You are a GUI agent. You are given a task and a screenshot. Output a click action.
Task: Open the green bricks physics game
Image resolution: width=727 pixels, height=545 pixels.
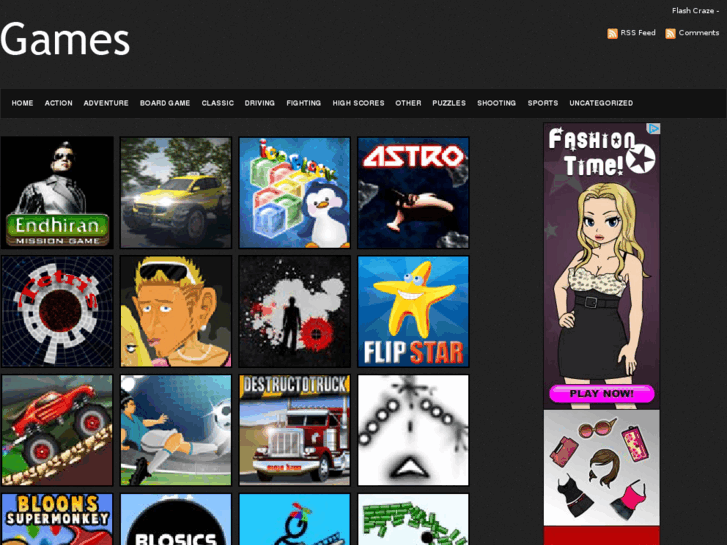pyautogui.click(x=413, y=519)
